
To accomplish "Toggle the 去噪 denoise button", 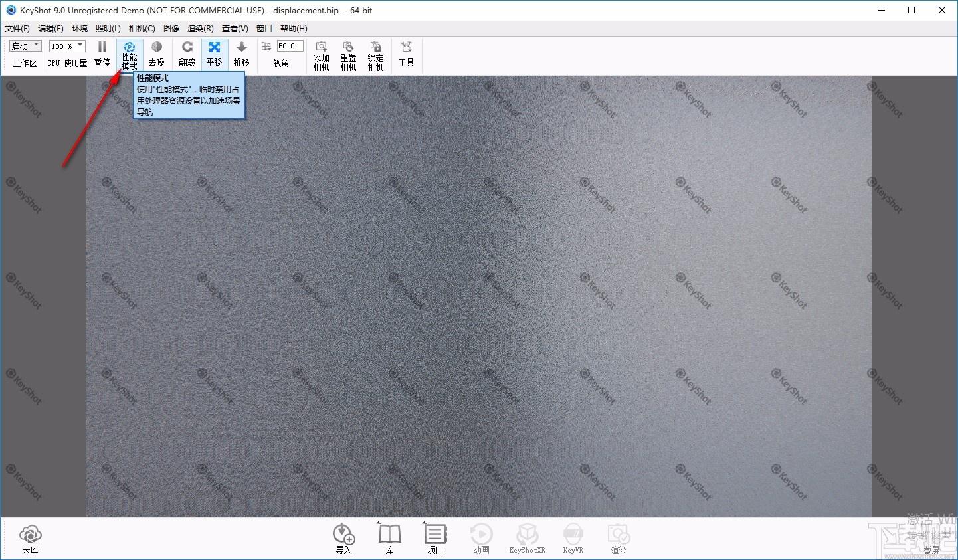I will [157, 54].
